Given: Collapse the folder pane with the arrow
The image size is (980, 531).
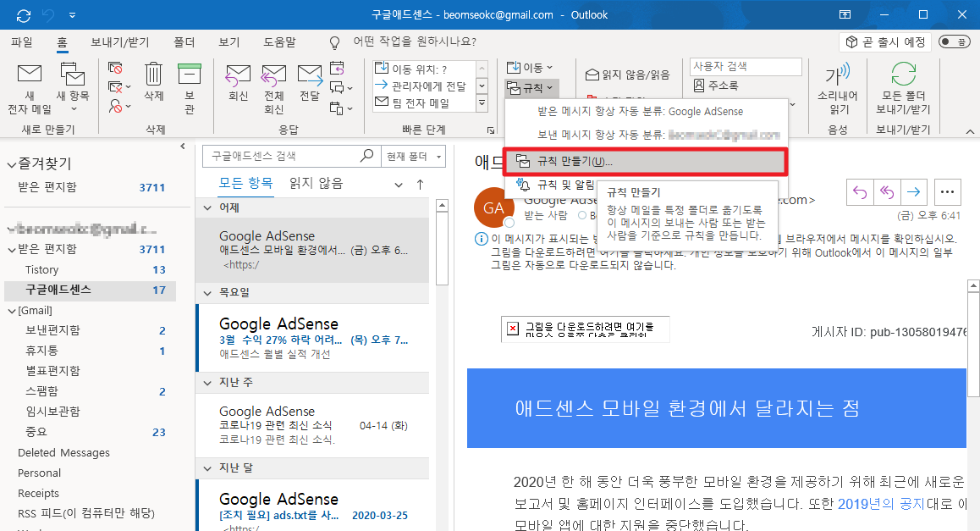Looking at the screenshot, I should click(x=183, y=147).
